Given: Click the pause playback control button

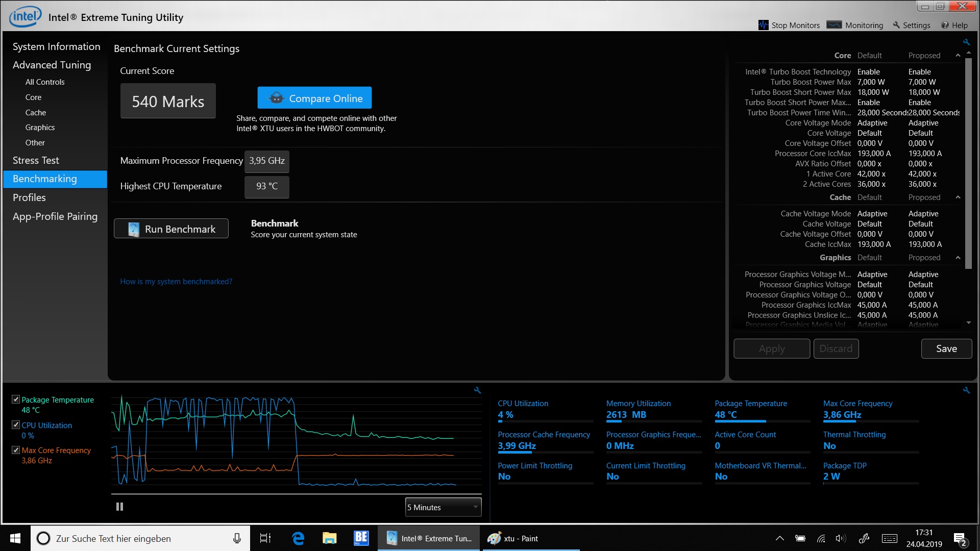Looking at the screenshot, I should click(x=120, y=507).
